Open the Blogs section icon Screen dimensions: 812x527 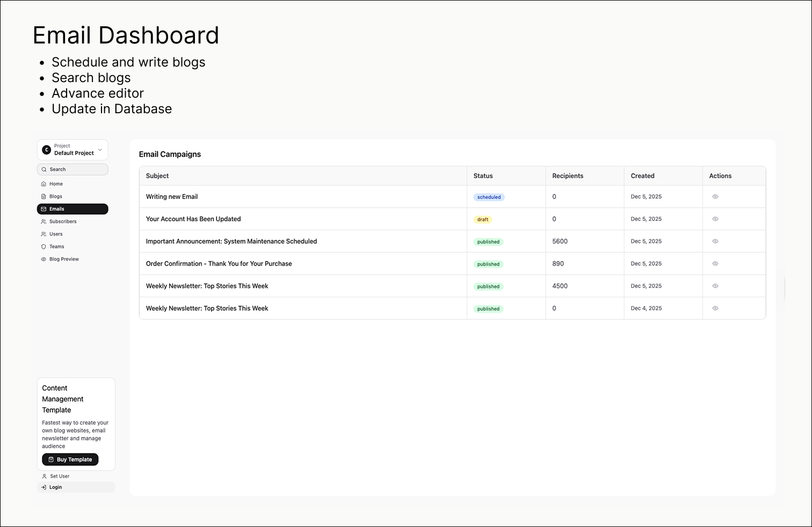tap(44, 196)
